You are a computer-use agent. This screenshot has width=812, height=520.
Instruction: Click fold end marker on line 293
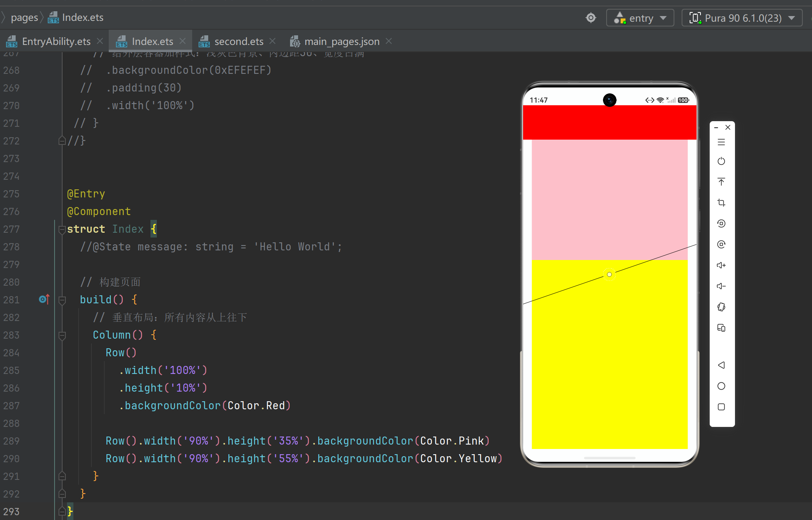[62, 511]
